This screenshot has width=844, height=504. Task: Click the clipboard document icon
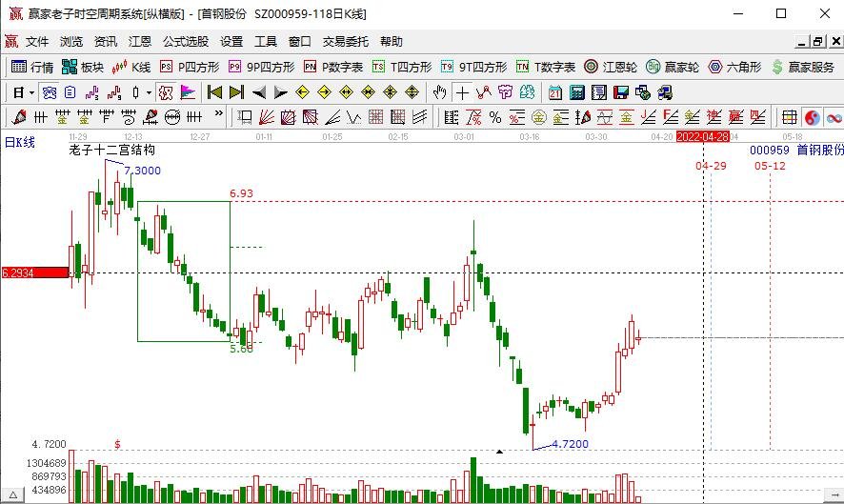[70, 93]
